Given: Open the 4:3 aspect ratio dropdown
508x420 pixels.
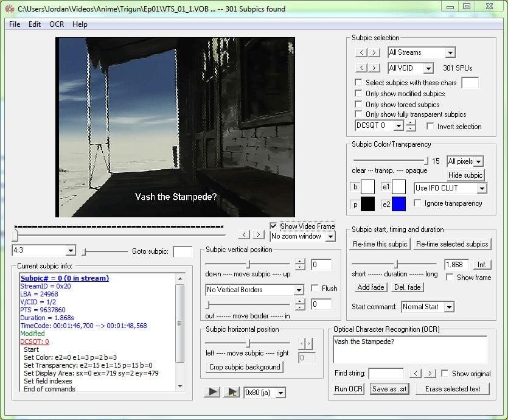Looking at the screenshot, I should pos(44,250).
